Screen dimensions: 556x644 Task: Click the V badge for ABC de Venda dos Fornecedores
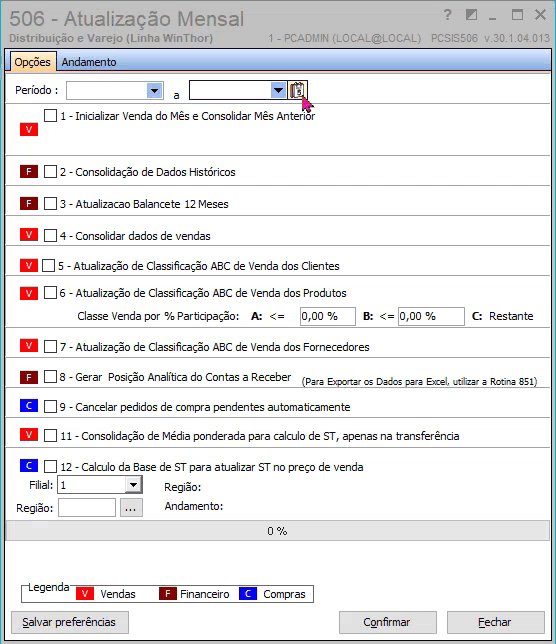click(x=29, y=346)
